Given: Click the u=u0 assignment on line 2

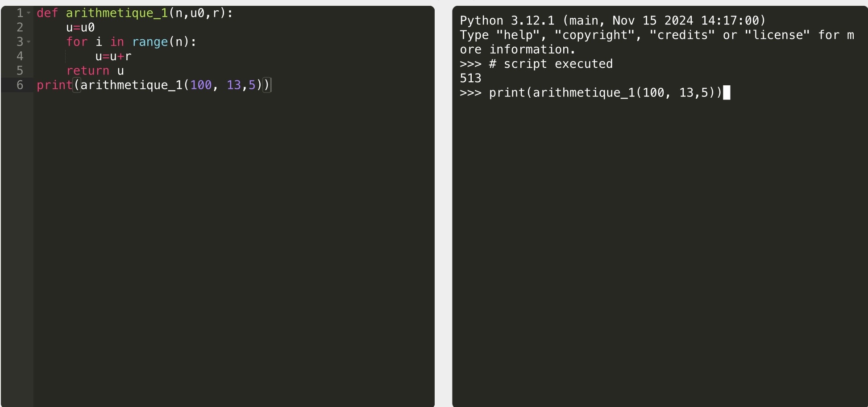Looking at the screenshot, I should click(80, 28).
